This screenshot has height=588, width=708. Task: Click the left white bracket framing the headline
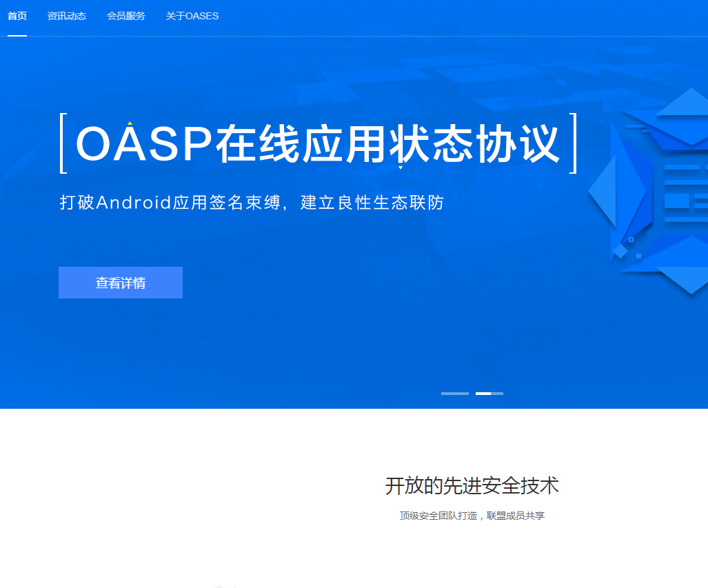pyautogui.click(x=63, y=143)
